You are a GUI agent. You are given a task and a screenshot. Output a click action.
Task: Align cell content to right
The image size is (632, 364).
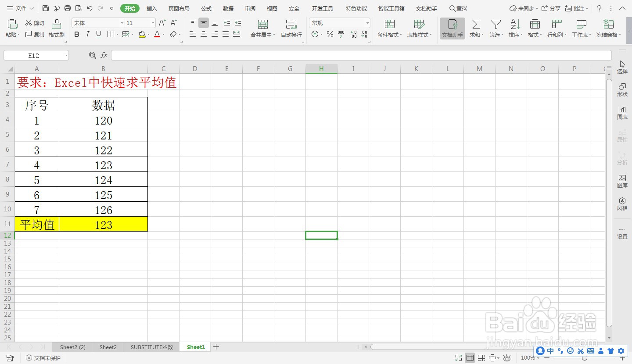point(215,34)
